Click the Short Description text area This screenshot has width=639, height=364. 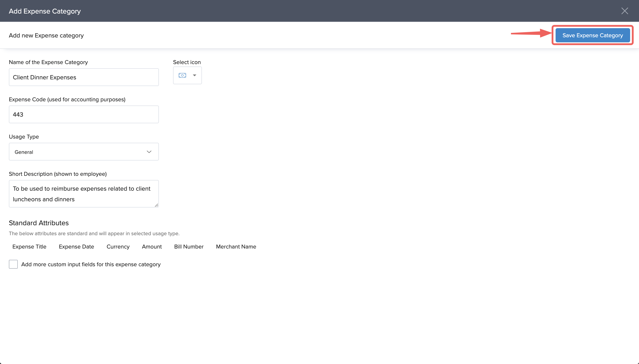tap(84, 194)
